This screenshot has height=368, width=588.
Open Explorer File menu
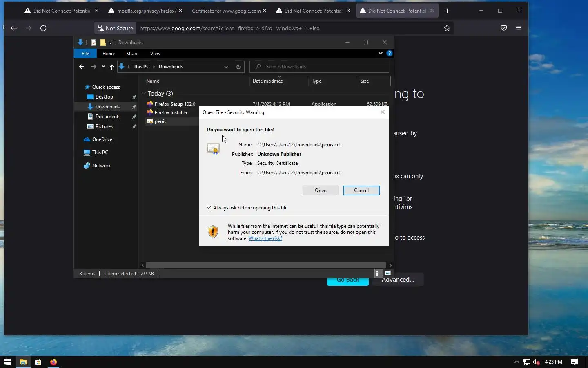point(85,54)
